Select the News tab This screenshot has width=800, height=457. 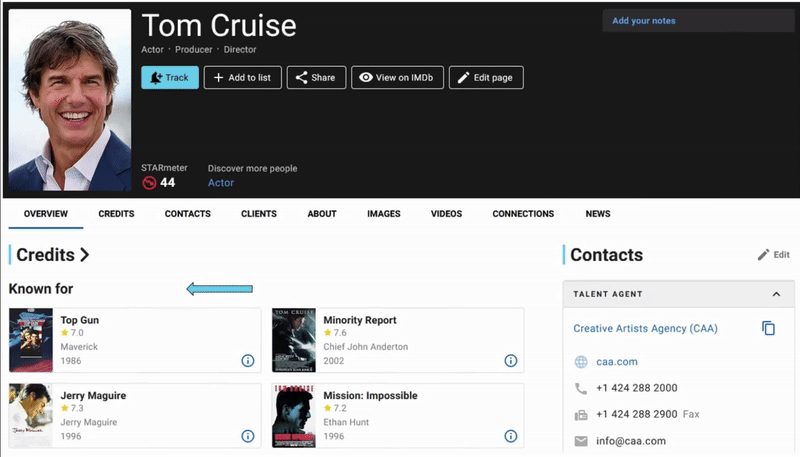pos(598,214)
